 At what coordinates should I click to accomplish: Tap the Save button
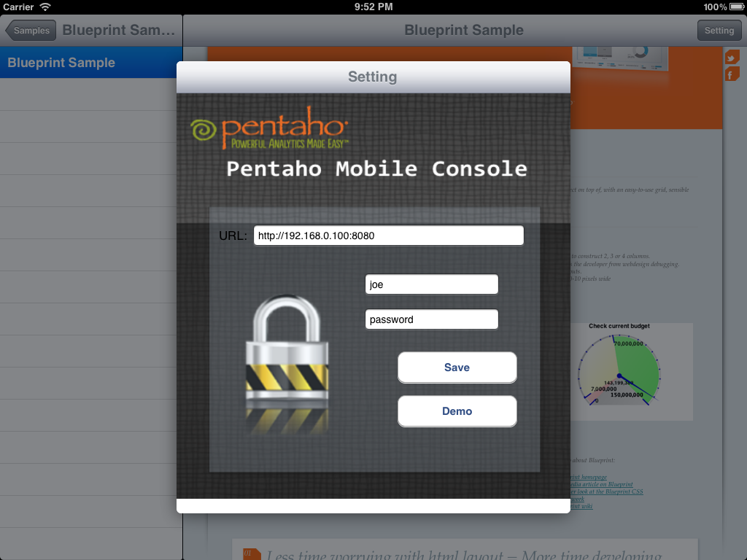[457, 367]
